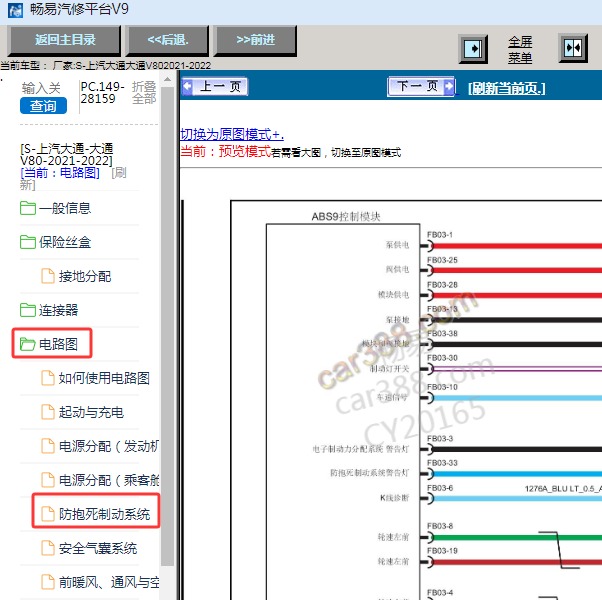The image size is (602, 600).
Task: Switch to 切换为原图模式 link
Action: [232, 134]
